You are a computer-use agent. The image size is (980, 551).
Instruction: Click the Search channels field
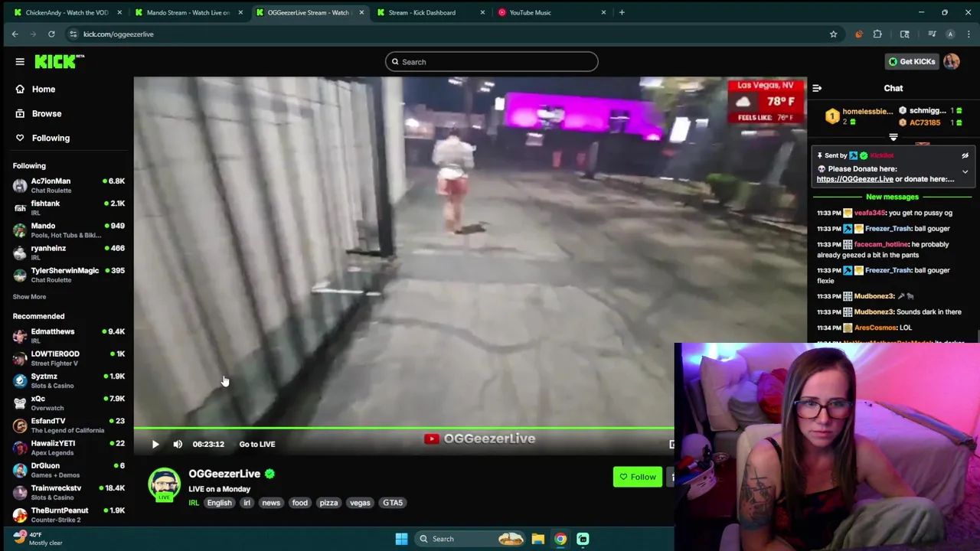492,62
